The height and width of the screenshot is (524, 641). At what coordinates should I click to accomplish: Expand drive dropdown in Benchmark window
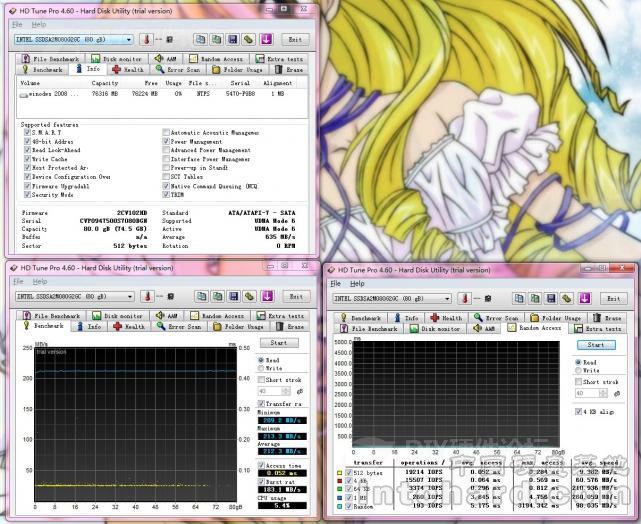[130, 297]
